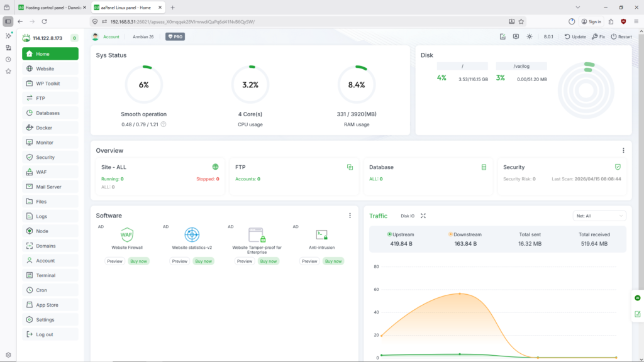644x362 pixels.
Task: Switch to the Disk IO tab
Action: 408,216
